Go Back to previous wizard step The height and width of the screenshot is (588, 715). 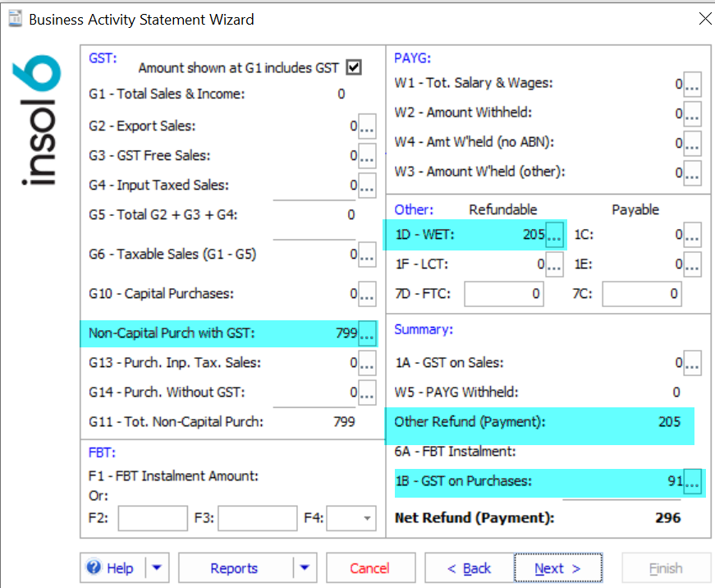(x=469, y=568)
